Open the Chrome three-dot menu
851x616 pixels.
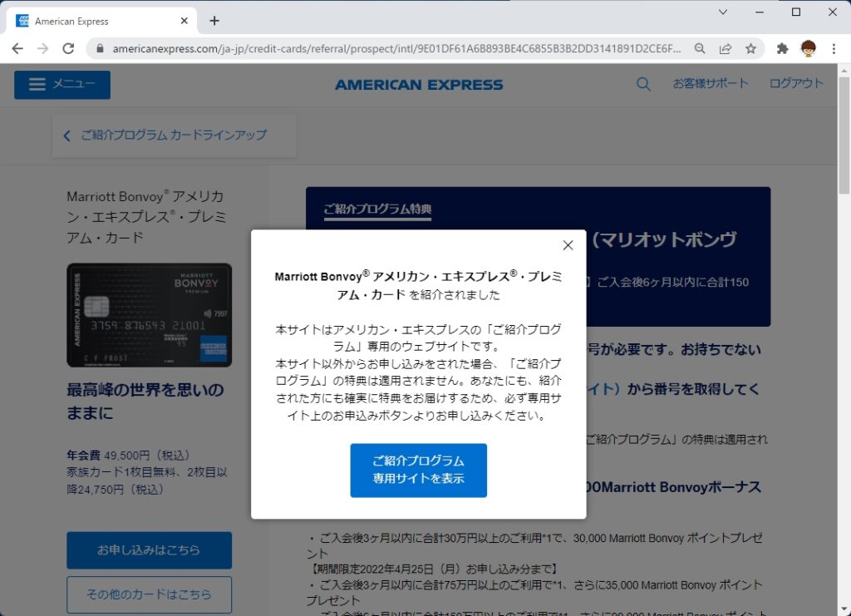(834, 48)
